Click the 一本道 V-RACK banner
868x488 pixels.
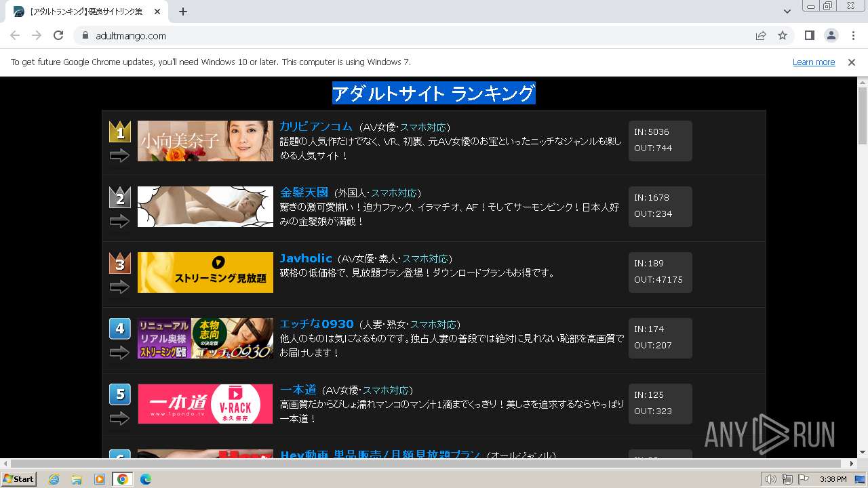pyautogui.click(x=205, y=404)
